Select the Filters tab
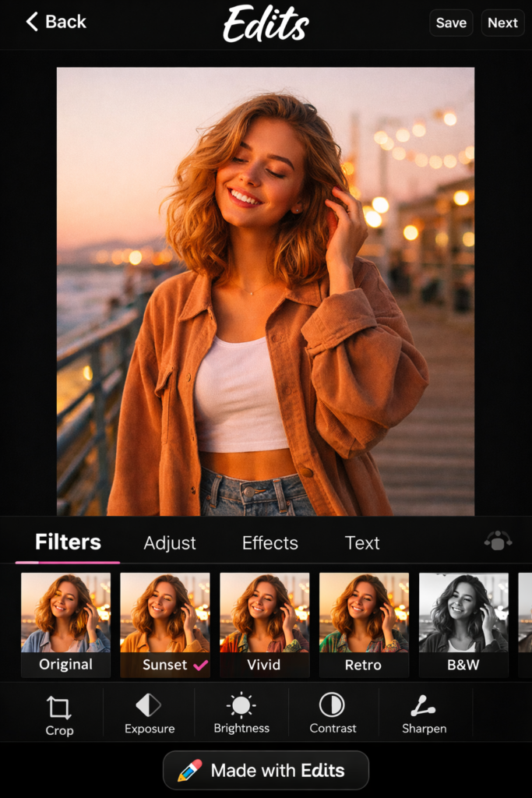Viewport: 532px width, 798px height. tap(68, 542)
